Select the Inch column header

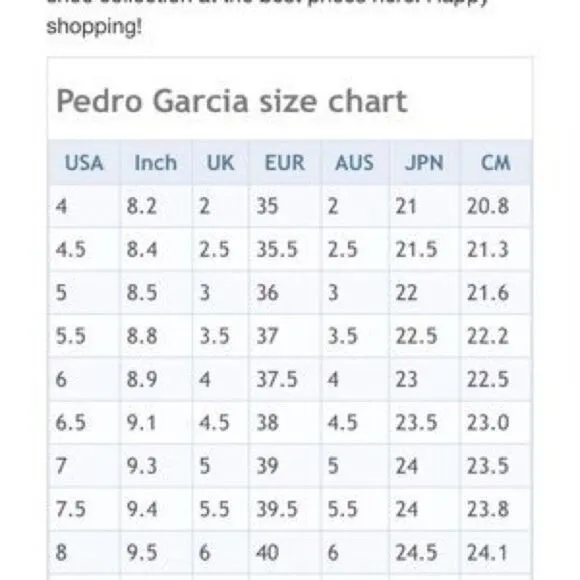click(156, 163)
